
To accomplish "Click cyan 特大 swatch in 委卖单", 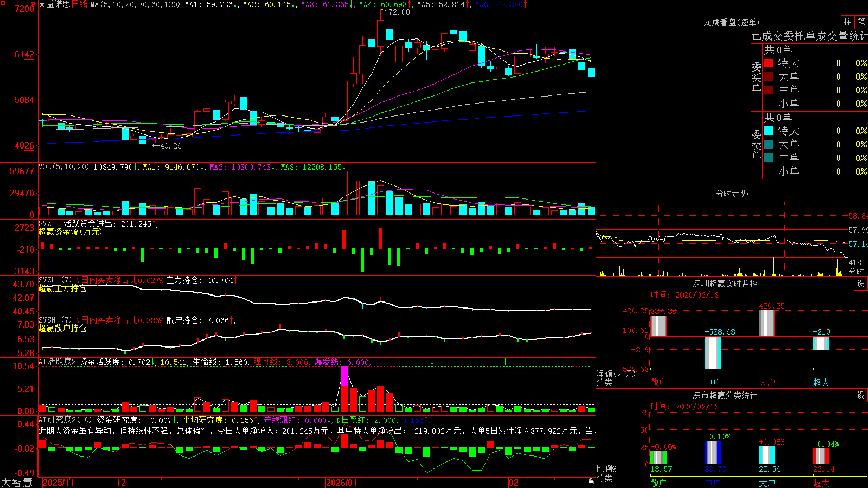I will 768,131.
